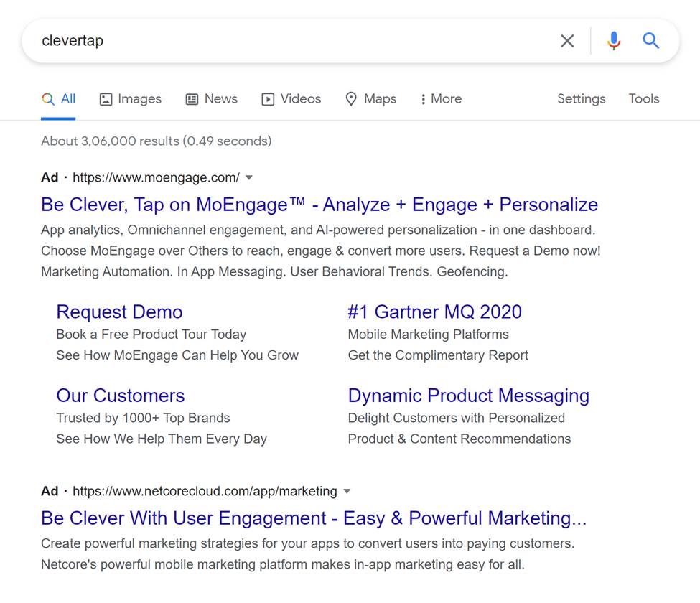Open the 'Be Clever With User Engagement' ad headline

[x=314, y=518]
